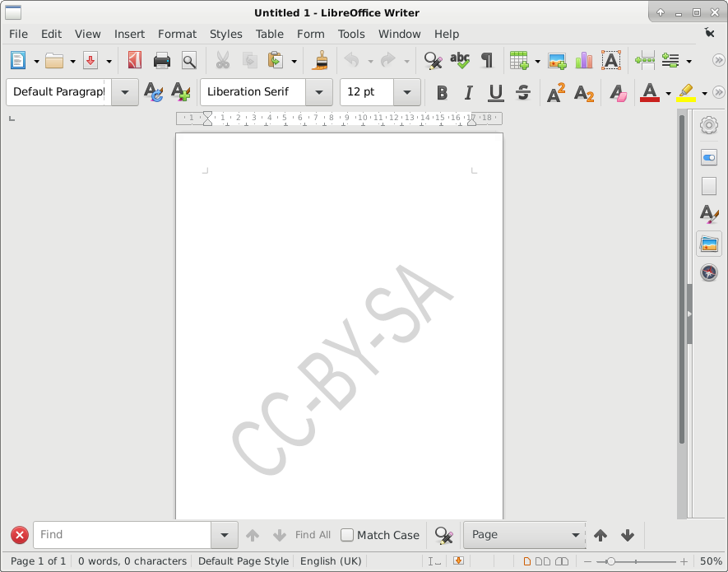This screenshot has width=728, height=572.
Task: Click the zoom out minus button
Action: coord(587,561)
